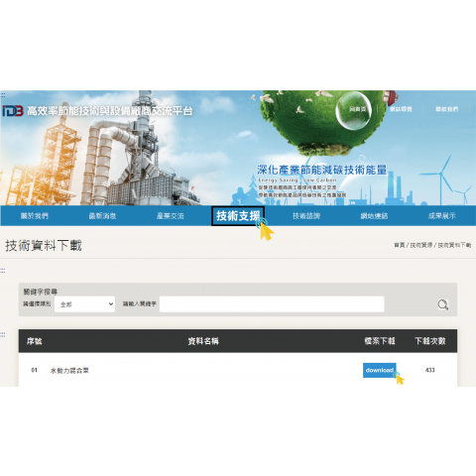
Task: Click 首頁 in the breadcrumb trail
Action: (x=400, y=245)
